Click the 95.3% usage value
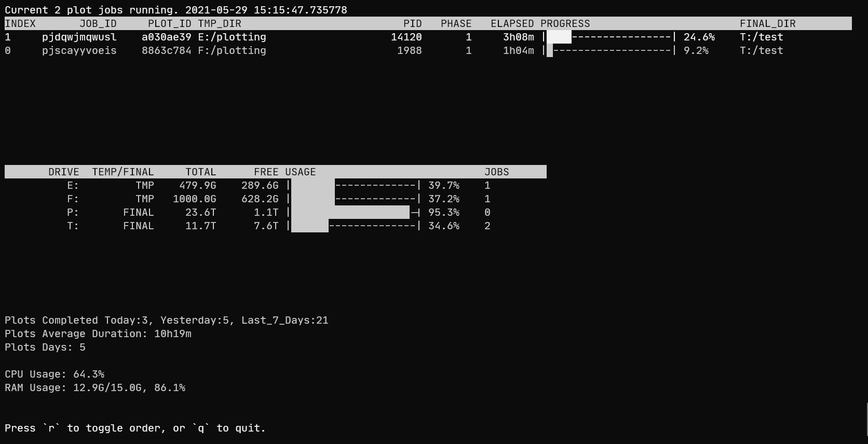868x444 pixels. click(444, 212)
